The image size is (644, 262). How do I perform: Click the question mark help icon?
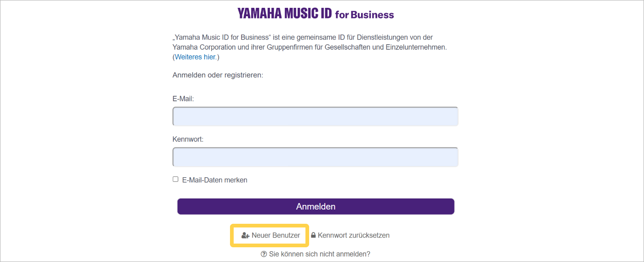click(x=264, y=254)
